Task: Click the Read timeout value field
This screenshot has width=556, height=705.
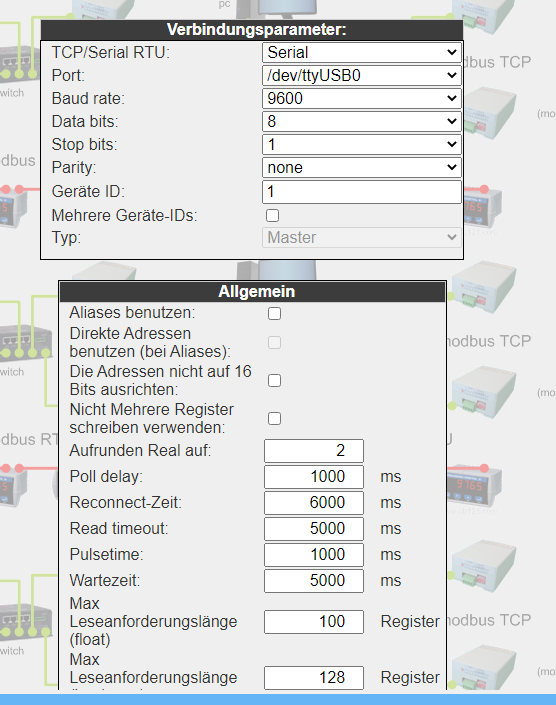Action: coord(314,529)
